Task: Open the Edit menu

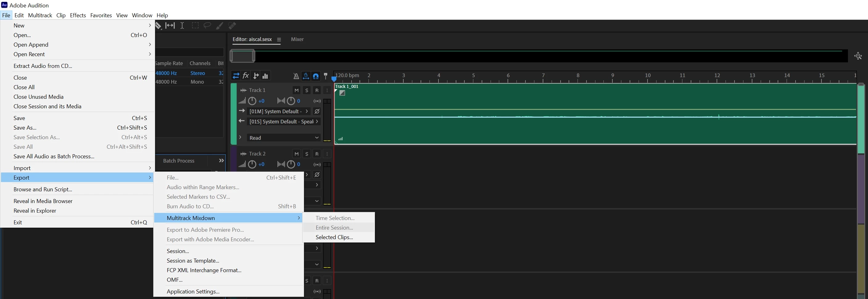Action: (x=19, y=15)
